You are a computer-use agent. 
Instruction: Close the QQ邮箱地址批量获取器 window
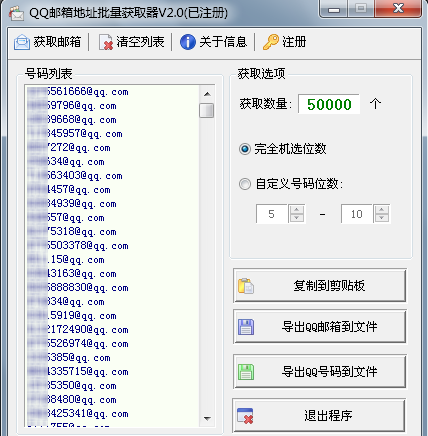point(398,8)
